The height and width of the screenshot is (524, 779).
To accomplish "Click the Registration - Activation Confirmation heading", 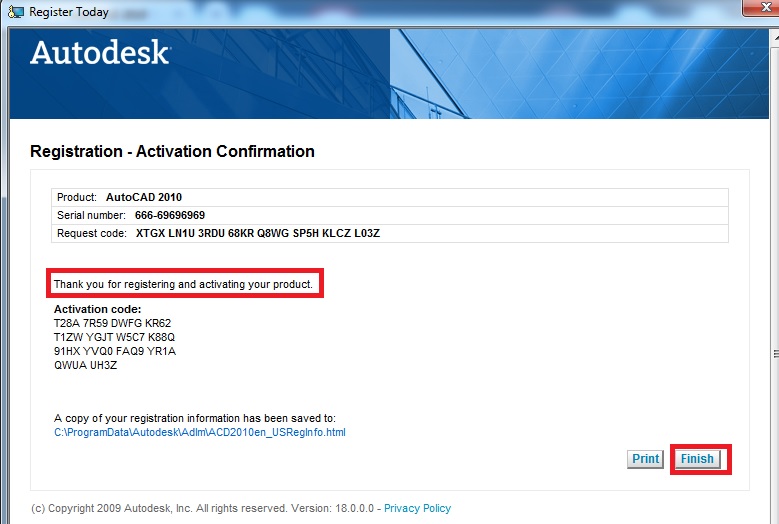I will 172,152.
